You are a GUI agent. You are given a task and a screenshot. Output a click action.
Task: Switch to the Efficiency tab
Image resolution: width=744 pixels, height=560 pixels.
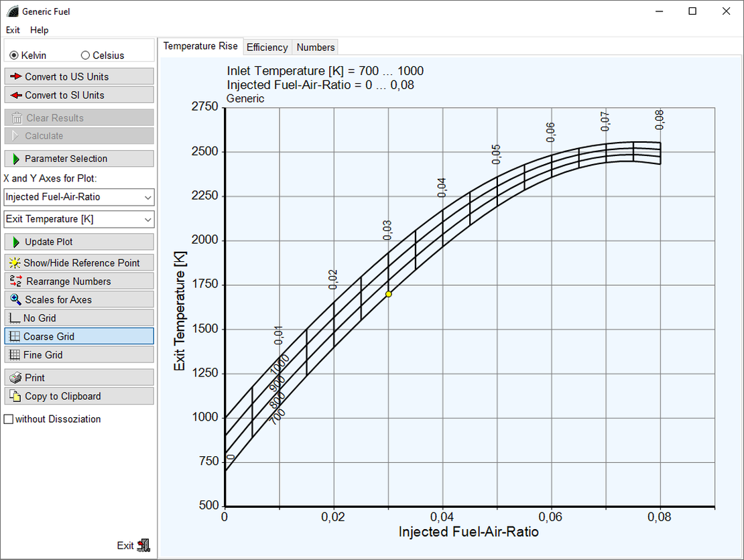click(267, 48)
